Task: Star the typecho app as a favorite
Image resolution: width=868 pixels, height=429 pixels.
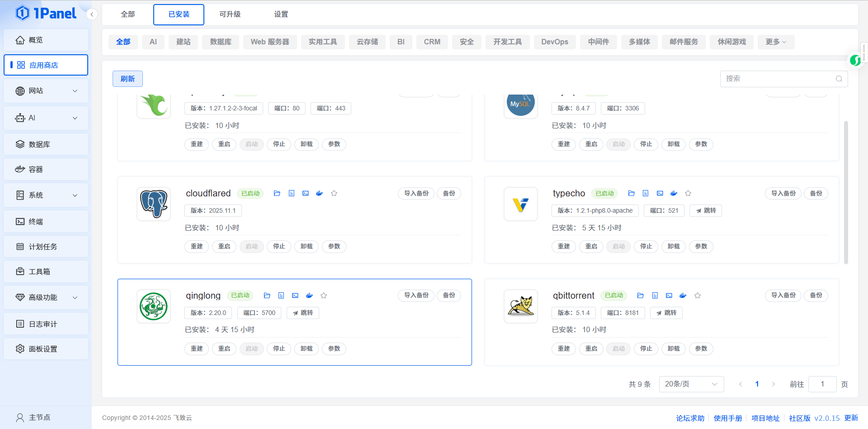Action: point(688,193)
